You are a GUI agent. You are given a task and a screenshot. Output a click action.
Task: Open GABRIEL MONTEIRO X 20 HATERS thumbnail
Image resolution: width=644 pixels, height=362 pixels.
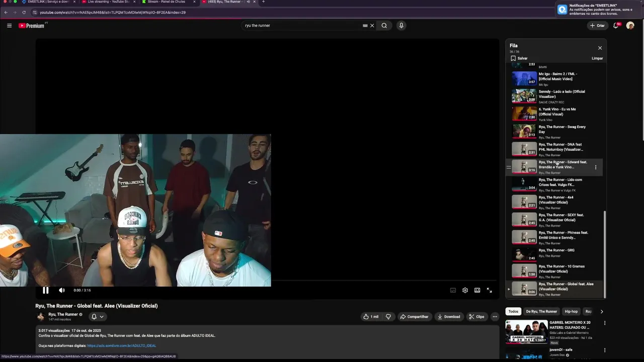(x=526, y=332)
